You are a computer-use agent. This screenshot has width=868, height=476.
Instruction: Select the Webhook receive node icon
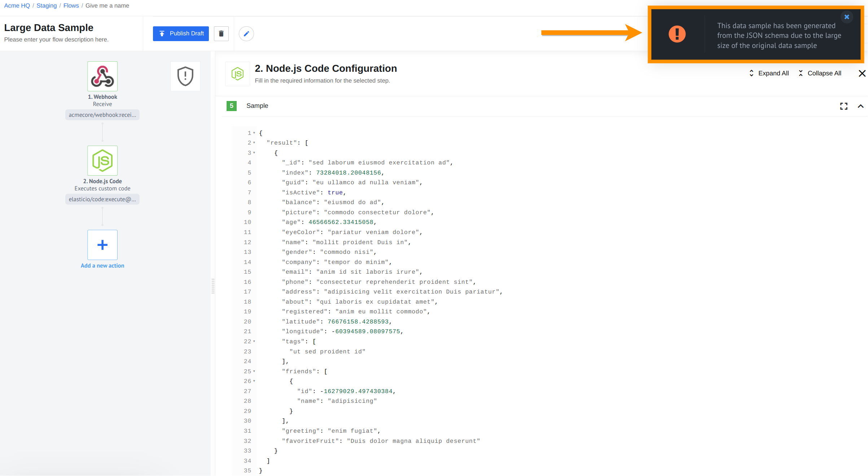102,76
